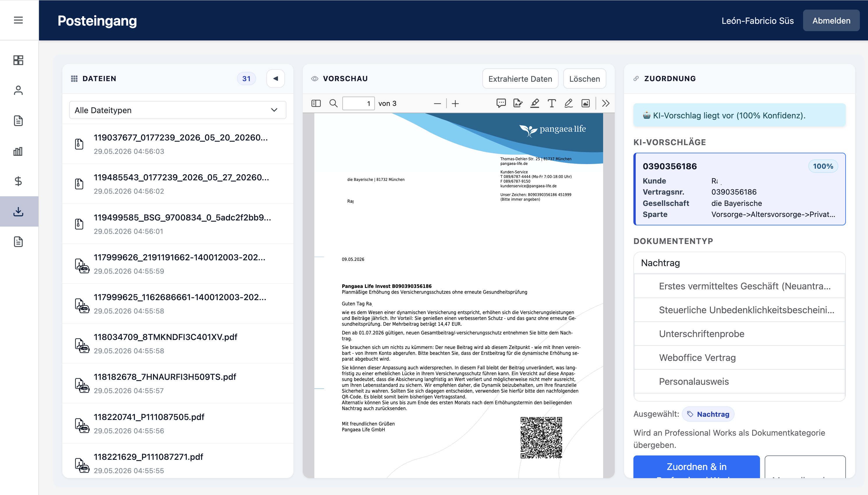Click the Löschen button
This screenshot has height=495, width=868.
click(584, 79)
